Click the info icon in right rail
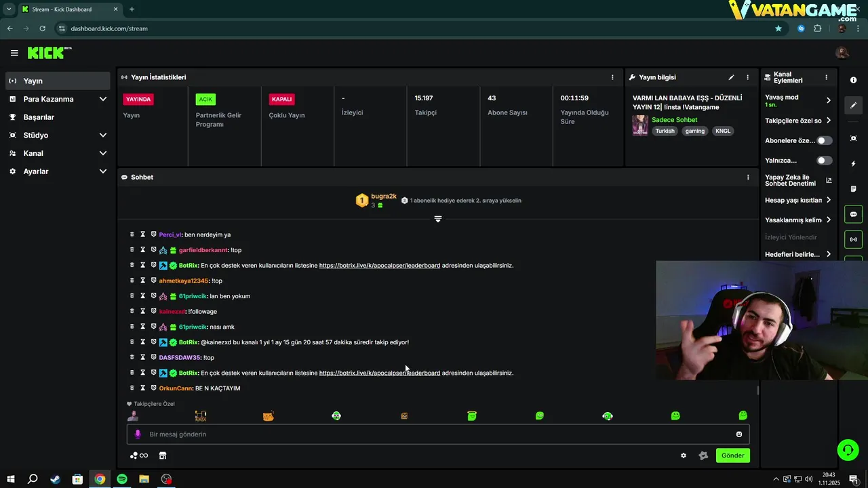Image resolution: width=868 pixels, height=488 pixels. tap(853, 80)
